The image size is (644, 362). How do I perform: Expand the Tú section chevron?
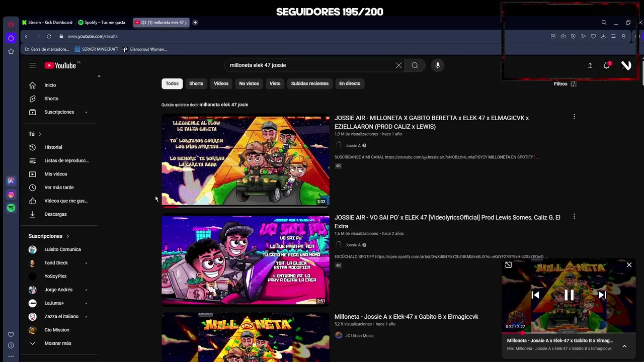40,134
